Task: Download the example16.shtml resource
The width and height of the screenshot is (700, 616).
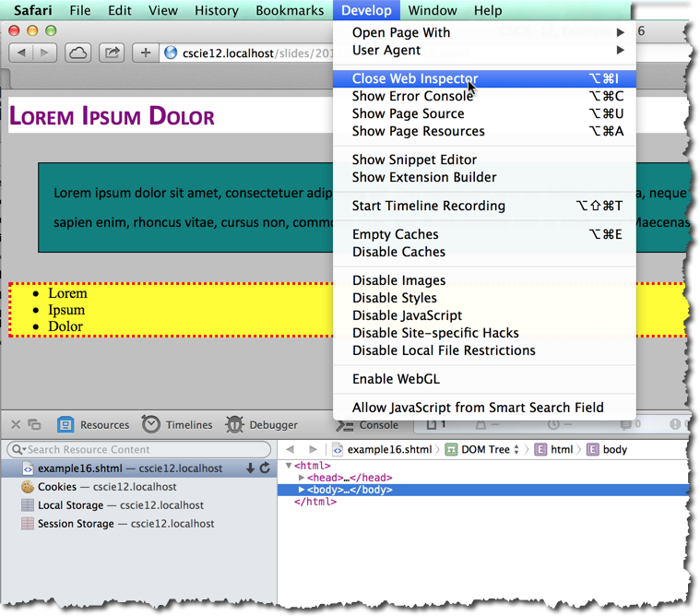Action: [250, 468]
